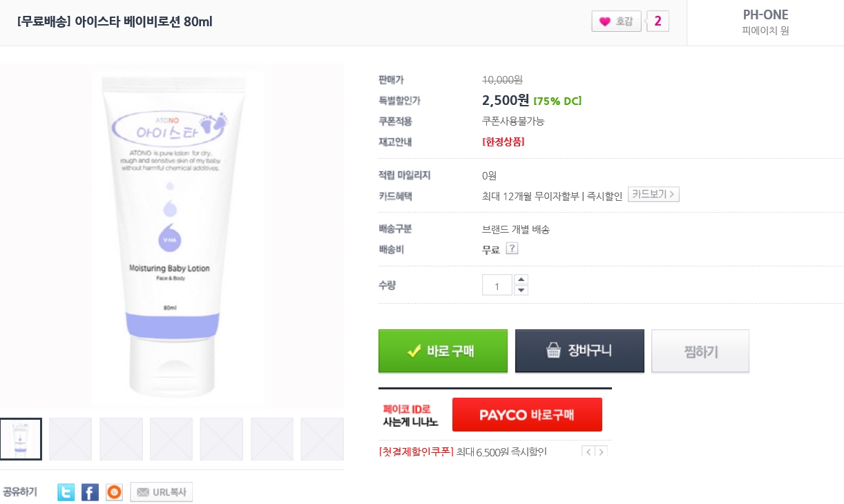Click the orange share icon beside Facebook

(114, 492)
